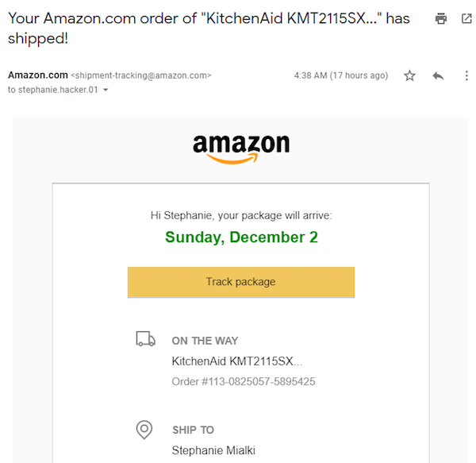Click the email subject line heading

(209, 28)
